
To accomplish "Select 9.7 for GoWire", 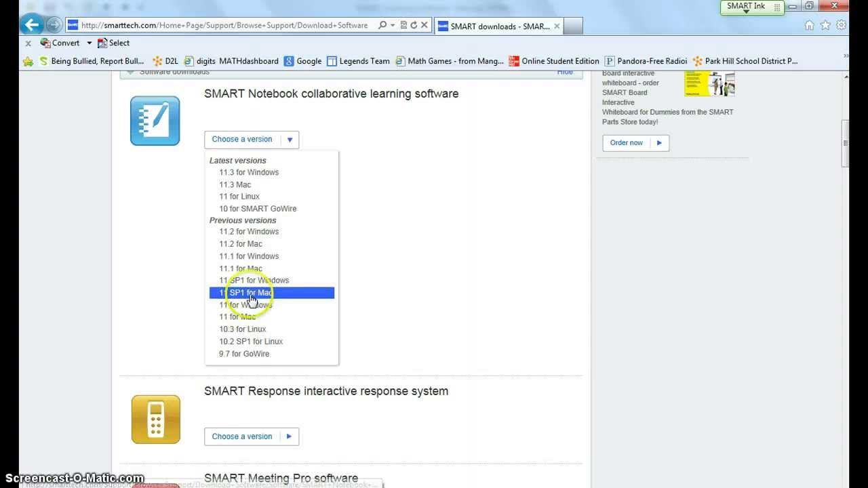I will point(244,354).
